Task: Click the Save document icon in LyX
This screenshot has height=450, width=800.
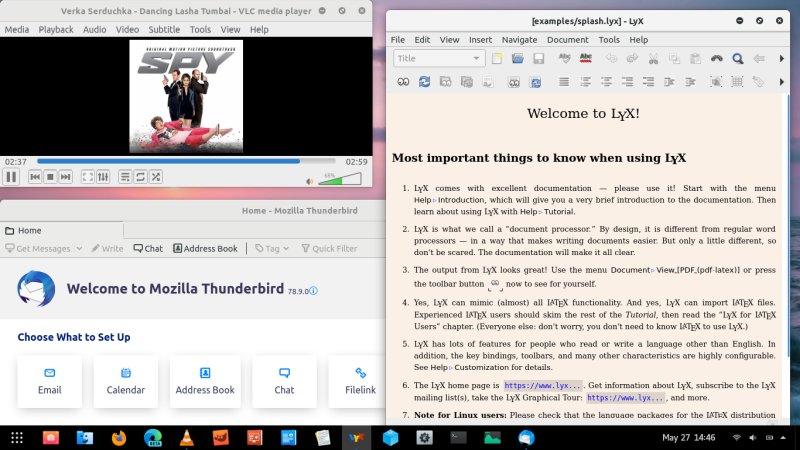Action: [x=537, y=58]
